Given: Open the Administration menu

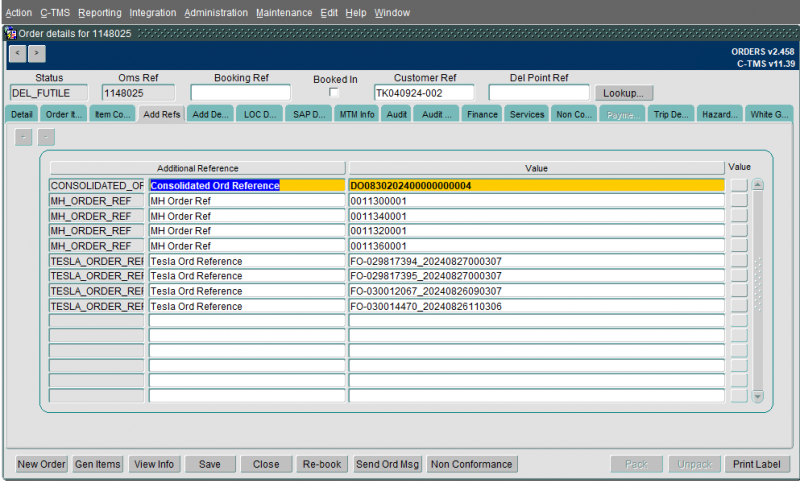Looking at the screenshot, I should click(216, 13).
